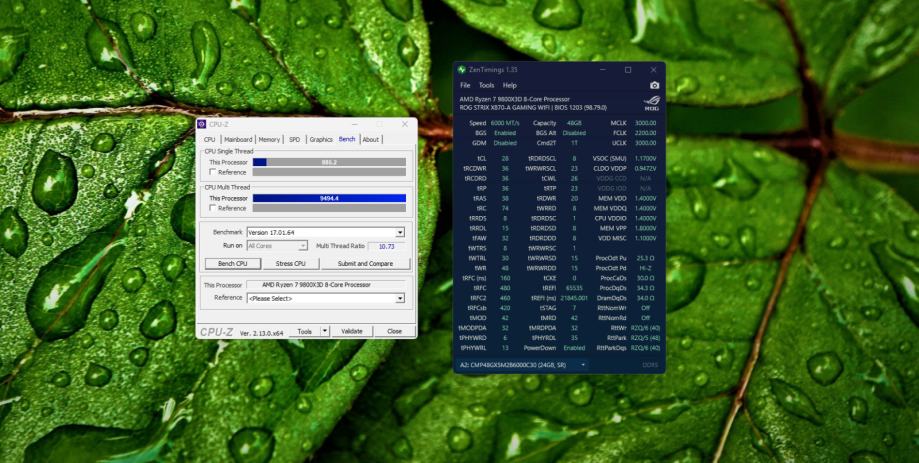Screen dimensions: 919x463
Task: Click the GDM value Disabled
Action: pos(505,143)
